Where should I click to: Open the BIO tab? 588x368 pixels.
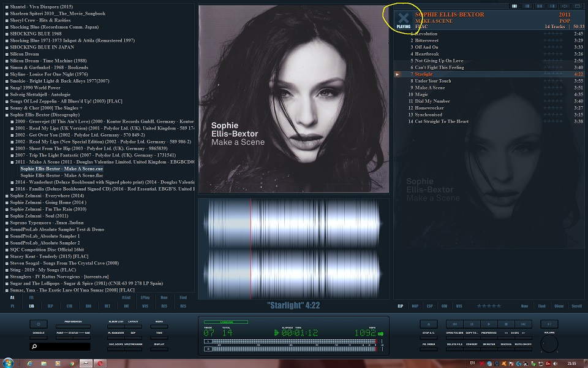click(x=88, y=305)
